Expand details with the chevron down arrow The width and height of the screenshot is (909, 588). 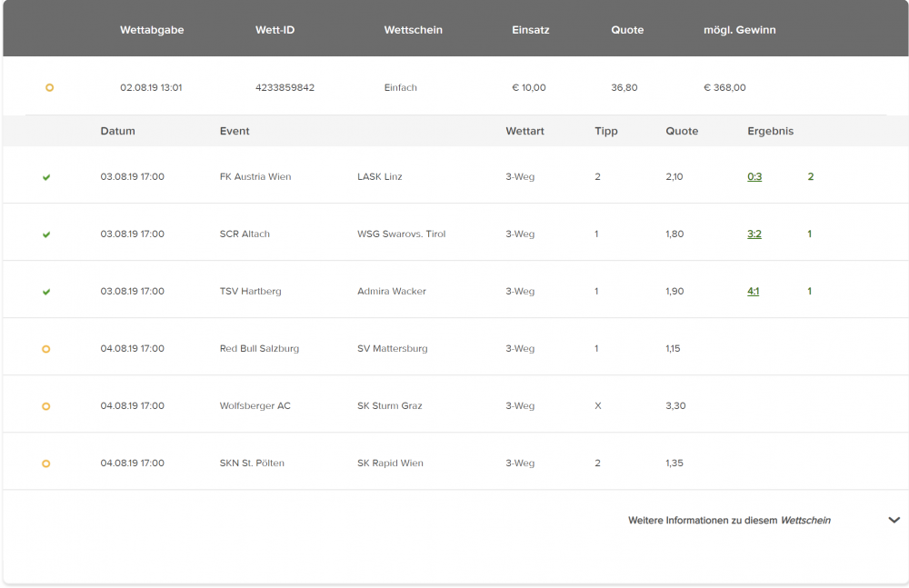[x=893, y=521]
